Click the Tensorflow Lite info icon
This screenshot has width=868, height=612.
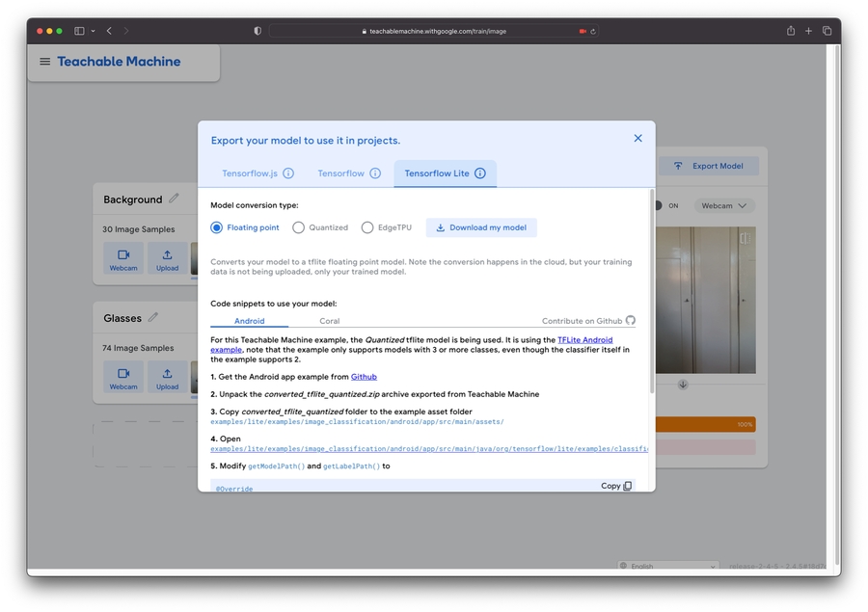click(x=480, y=173)
